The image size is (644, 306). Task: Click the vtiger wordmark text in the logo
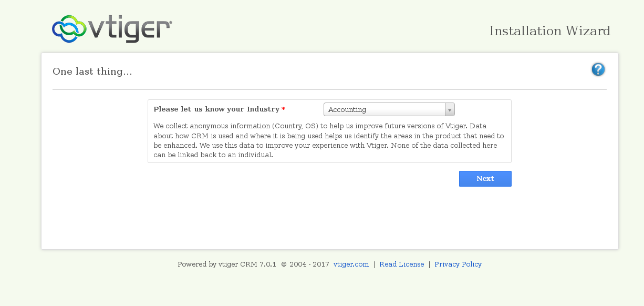pos(130,30)
